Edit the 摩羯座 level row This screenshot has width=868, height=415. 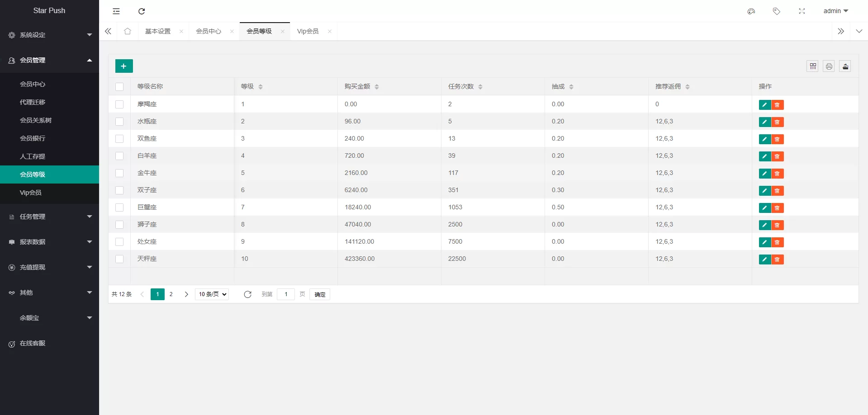(x=764, y=105)
